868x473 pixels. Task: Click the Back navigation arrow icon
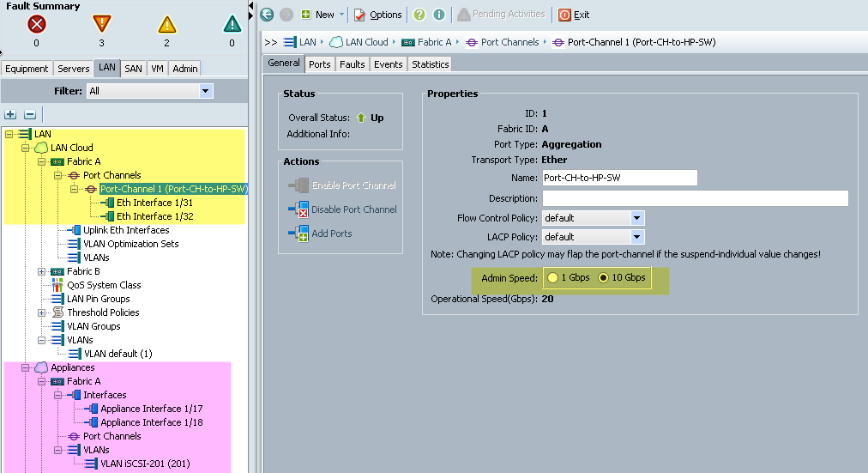tap(267, 15)
